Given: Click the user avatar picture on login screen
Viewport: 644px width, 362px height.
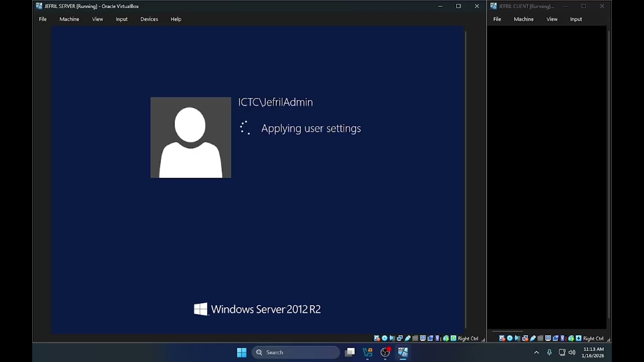Looking at the screenshot, I should [191, 138].
